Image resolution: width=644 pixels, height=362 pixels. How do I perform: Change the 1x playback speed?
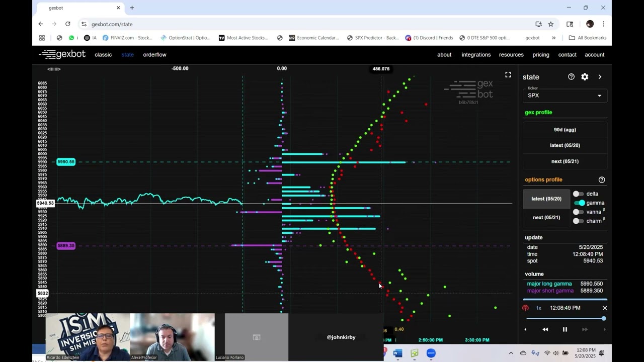[x=538, y=308]
